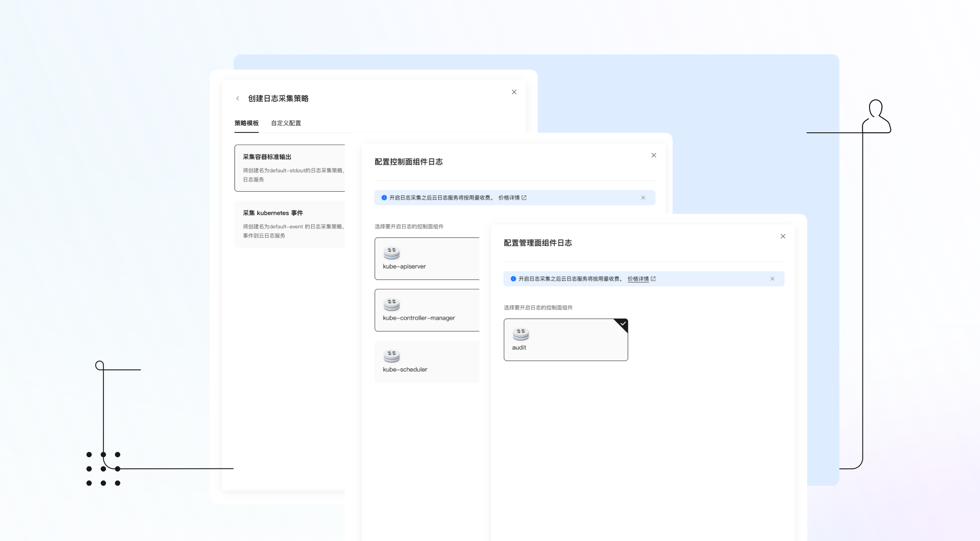Select 采集 kubernetes 事件 template card
Screen dimensions: 980x541
point(290,224)
